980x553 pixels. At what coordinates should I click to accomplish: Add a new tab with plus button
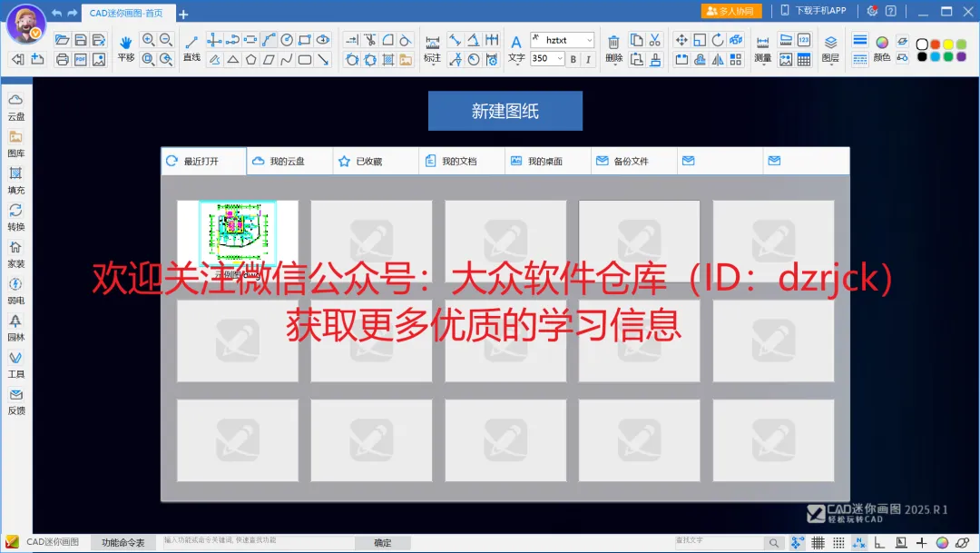[x=183, y=14]
